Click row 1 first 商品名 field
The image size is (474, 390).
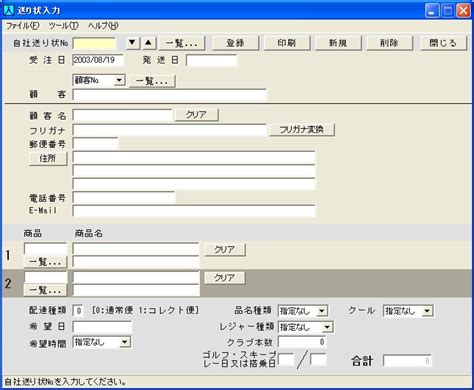[x=136, y=249]
